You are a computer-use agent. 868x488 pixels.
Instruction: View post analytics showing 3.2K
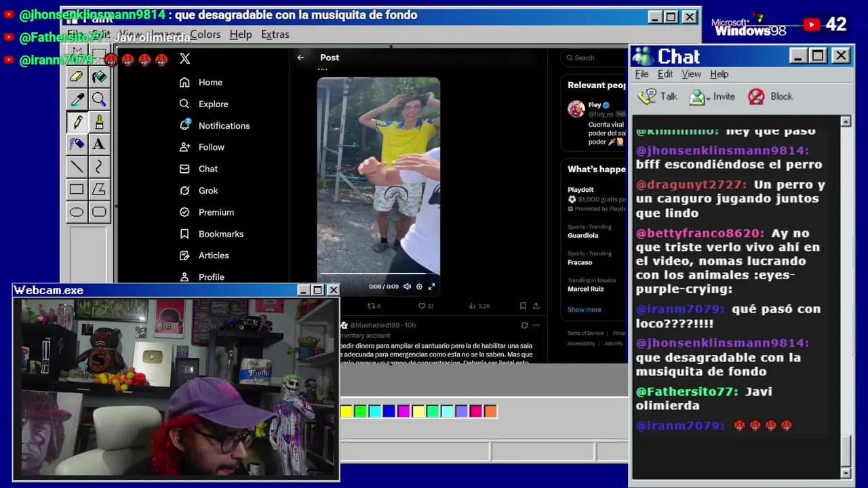[479, 306]
